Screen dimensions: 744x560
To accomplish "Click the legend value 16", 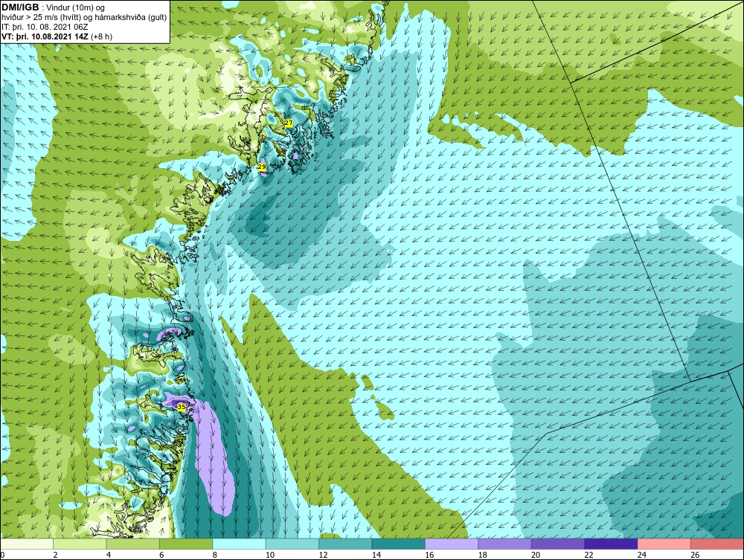I will (x=429, y=555).
